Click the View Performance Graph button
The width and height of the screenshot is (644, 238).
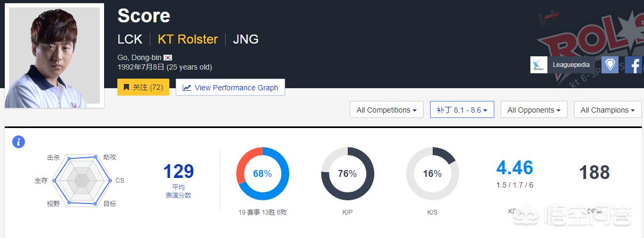(x=230, y=88)
